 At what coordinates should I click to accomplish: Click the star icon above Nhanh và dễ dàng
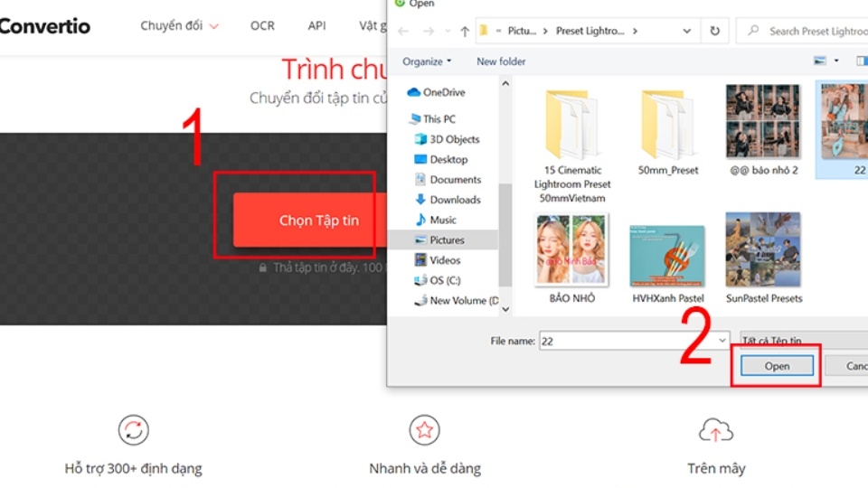425,430
